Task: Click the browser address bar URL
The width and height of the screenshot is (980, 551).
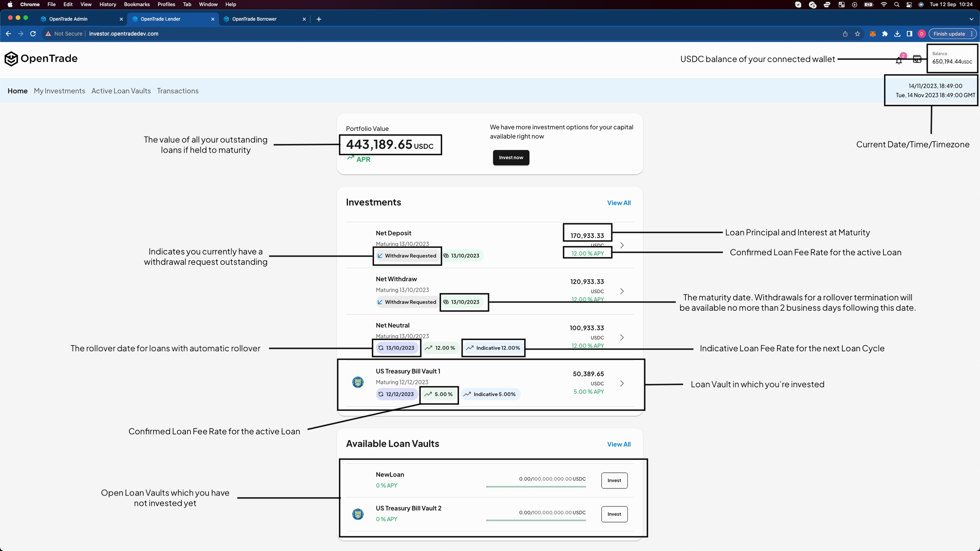Action: point(123,34)
